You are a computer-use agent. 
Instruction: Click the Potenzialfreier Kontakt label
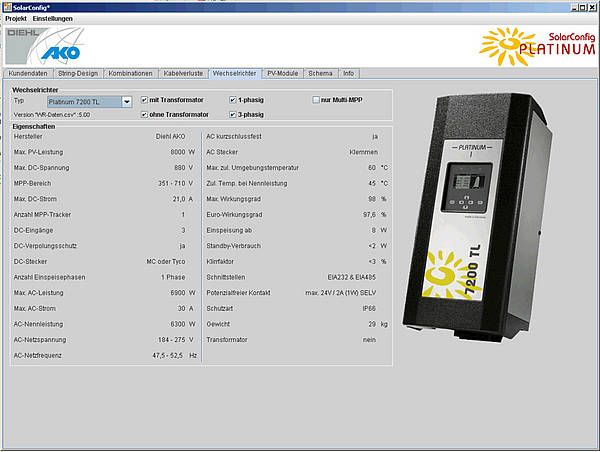238,293
